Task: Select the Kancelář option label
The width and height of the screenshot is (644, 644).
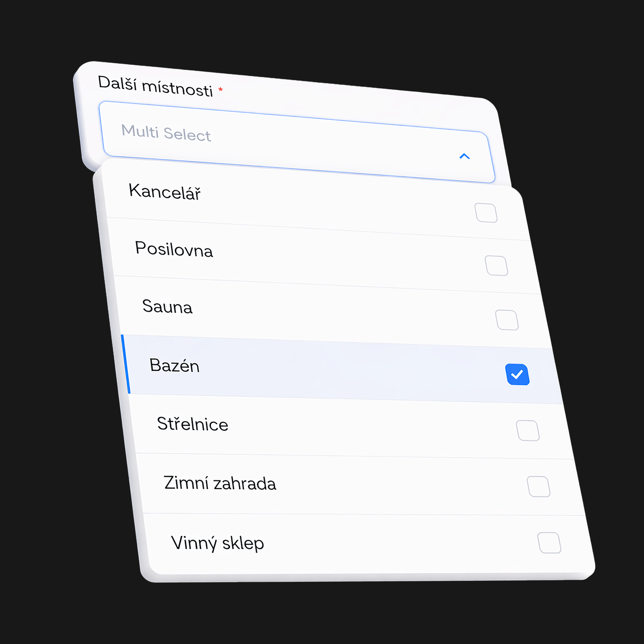Action: [165, 192]
